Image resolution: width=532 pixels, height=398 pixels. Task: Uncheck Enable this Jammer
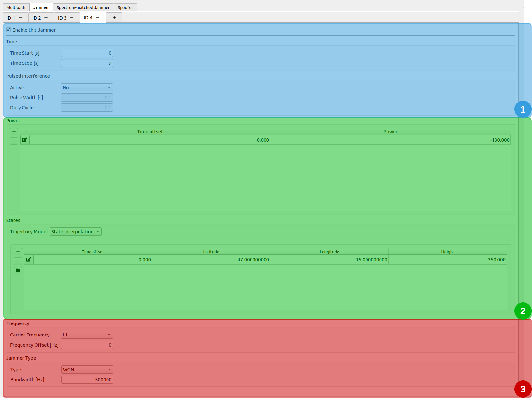pos(8,30)
